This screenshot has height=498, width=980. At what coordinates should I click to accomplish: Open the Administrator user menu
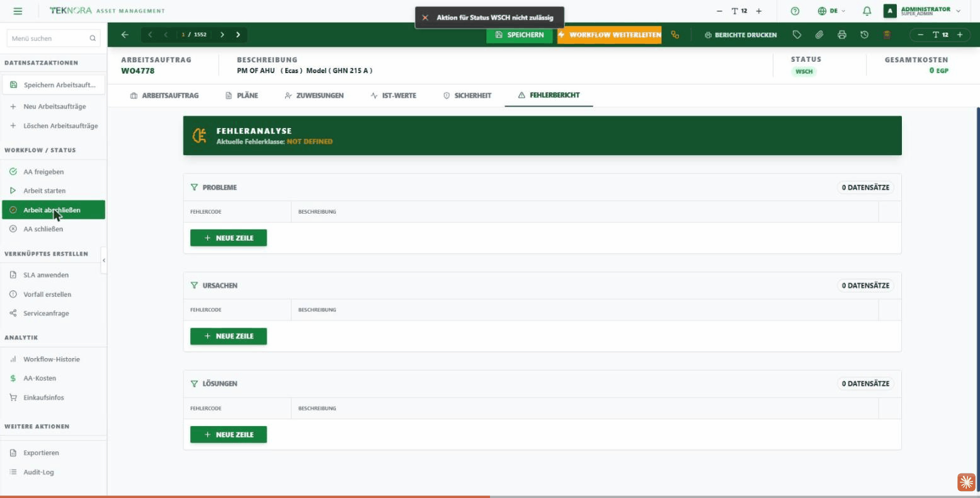[923, 11]
